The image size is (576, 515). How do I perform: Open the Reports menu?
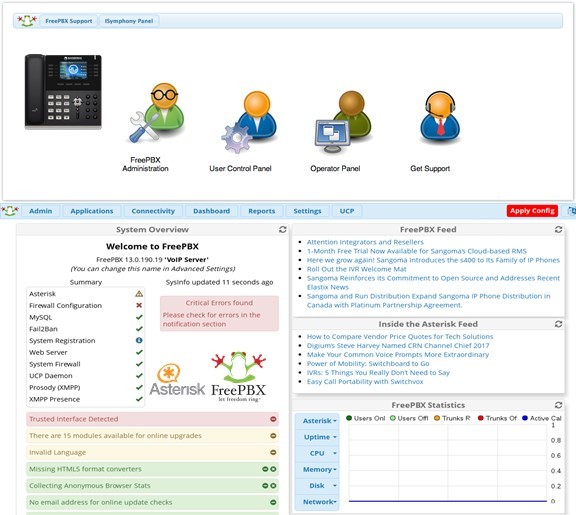[262, 211]
